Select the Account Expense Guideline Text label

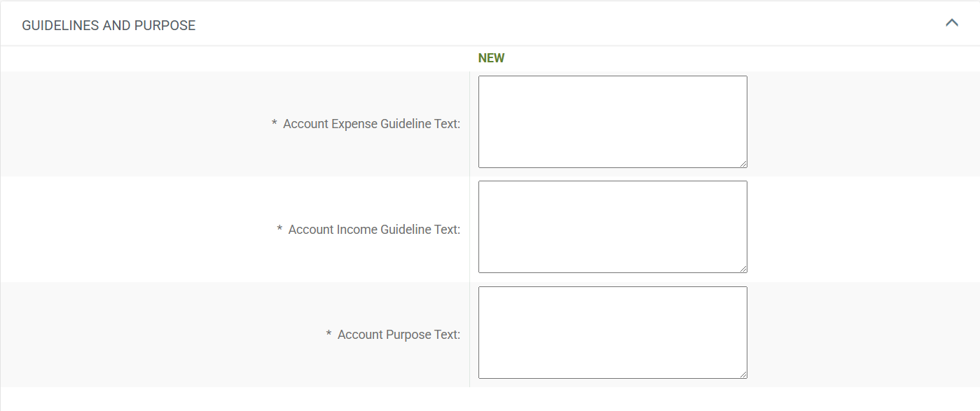point(371,124)
